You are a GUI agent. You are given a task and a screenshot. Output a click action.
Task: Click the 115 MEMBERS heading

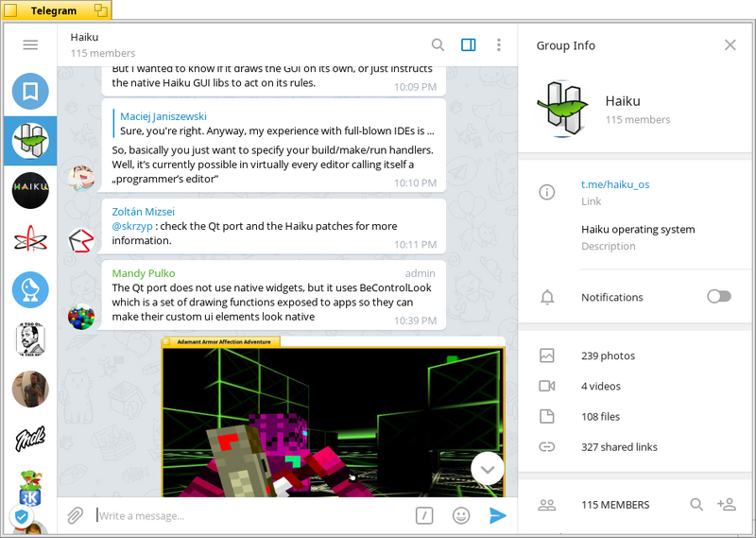615,505
